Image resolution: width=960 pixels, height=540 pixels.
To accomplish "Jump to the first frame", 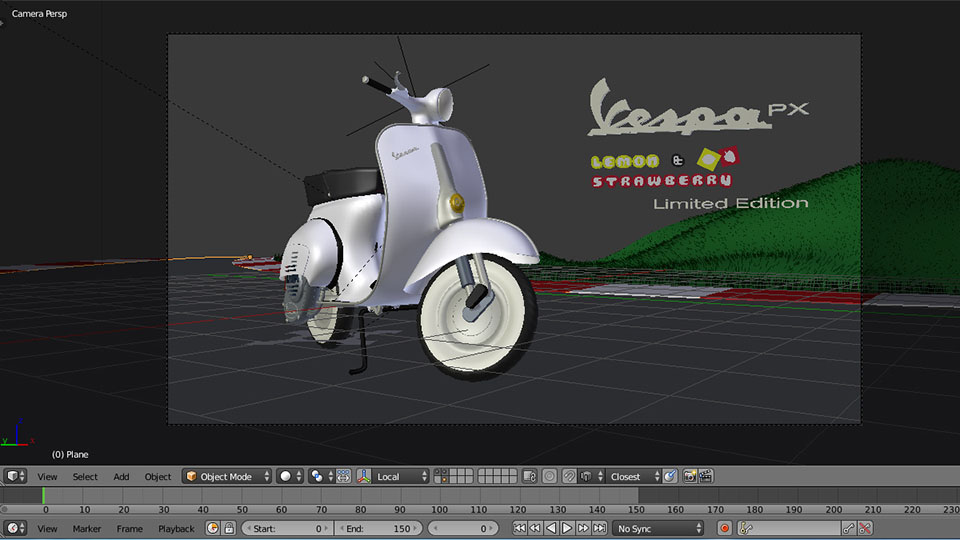I will [519, 528].
